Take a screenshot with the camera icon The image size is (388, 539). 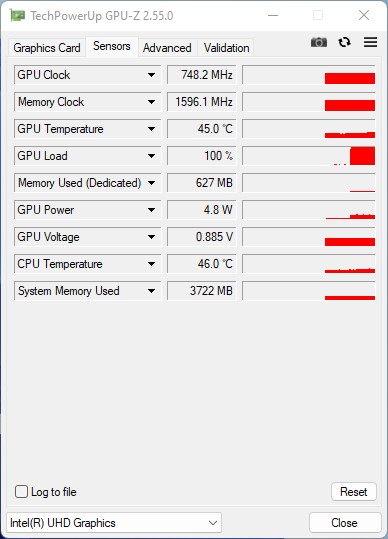click(319, 42)
